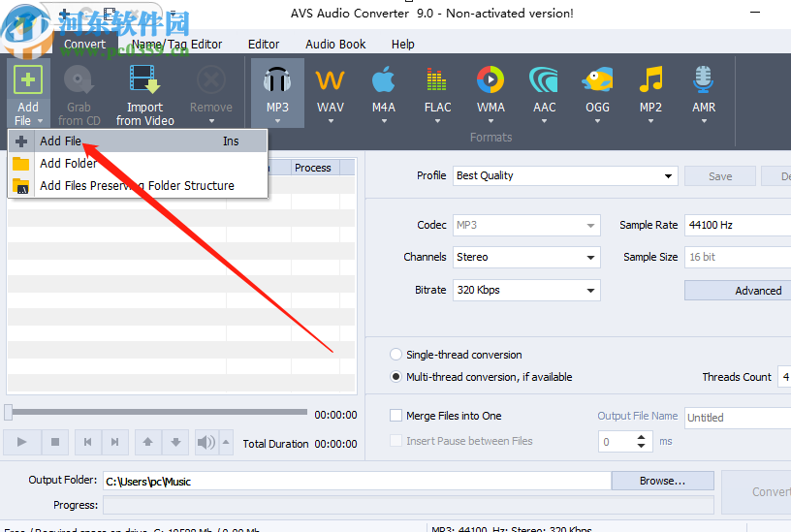Skip to the next track
This screenshot has width=791, height=532.
point(115,442)
